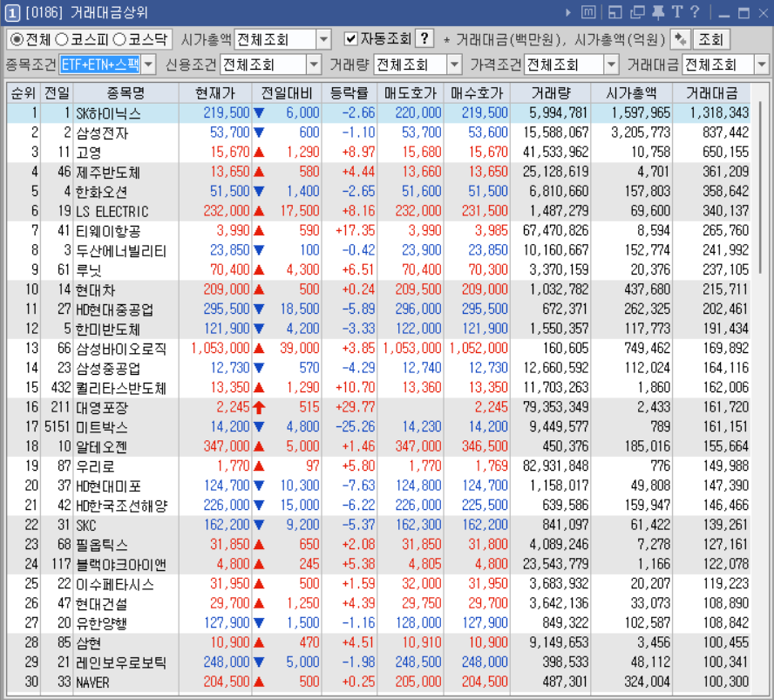The image size is (774, 700).
Task: Click the limit-up arrow on 대영포장 row
Action: tap(259, 407)
